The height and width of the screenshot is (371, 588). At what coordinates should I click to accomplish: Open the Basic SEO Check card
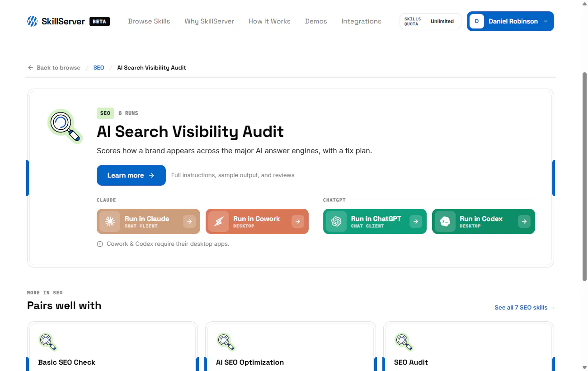[113, 346]
